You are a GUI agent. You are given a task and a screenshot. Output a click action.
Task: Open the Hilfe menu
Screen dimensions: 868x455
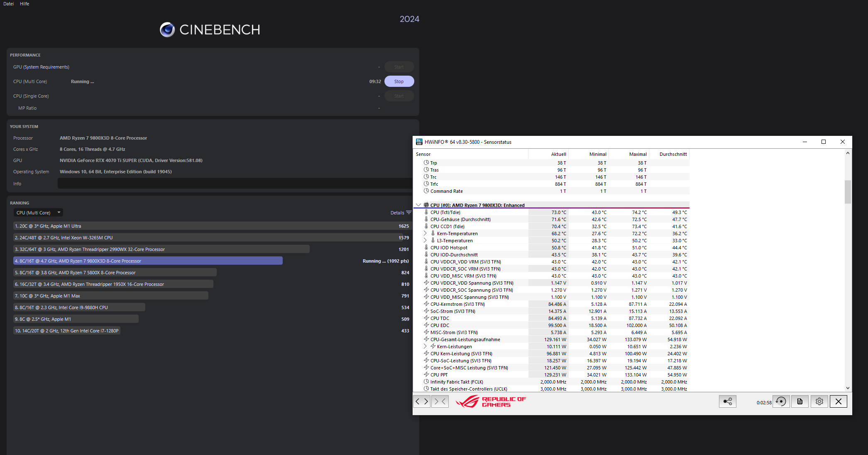pyautogui.click(x=24, y=4)
